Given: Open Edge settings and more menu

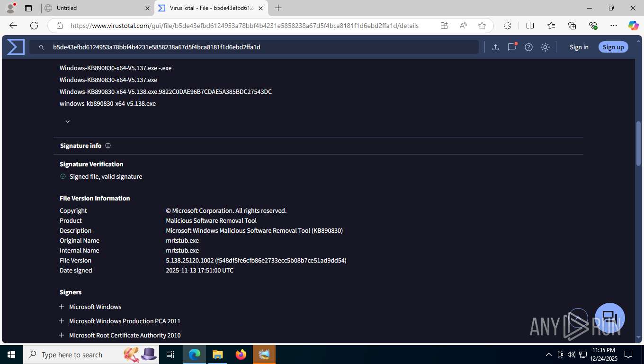Looking at the screenshot, I should pyautogui.click(x=614, y=26).
